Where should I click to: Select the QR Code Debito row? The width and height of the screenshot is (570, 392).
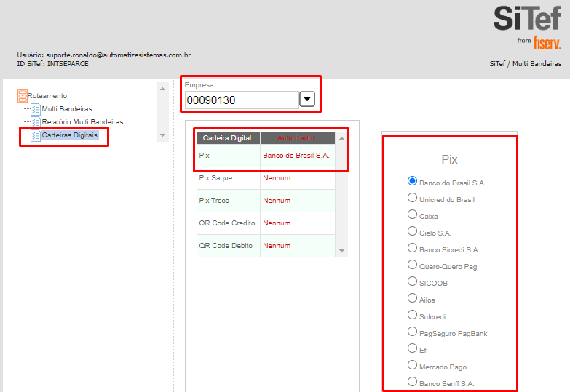pyautogui.click(x=266, y=246)
